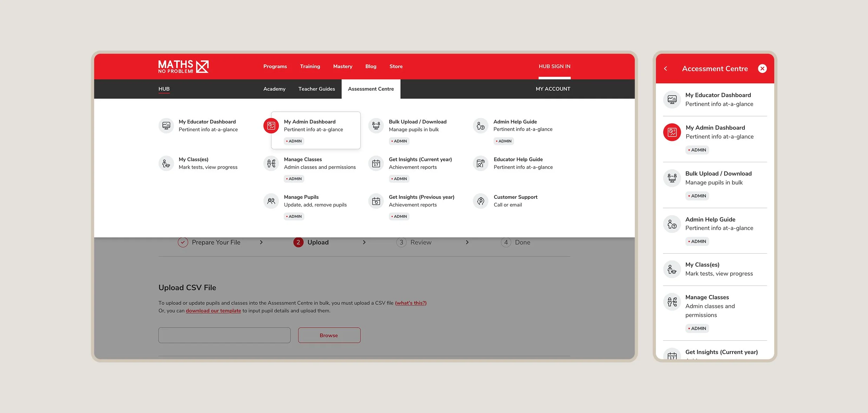Viewport: 868px width, 413px height.
Task: Open the Assessment Centre tab
Action: [x=371, y=89]
